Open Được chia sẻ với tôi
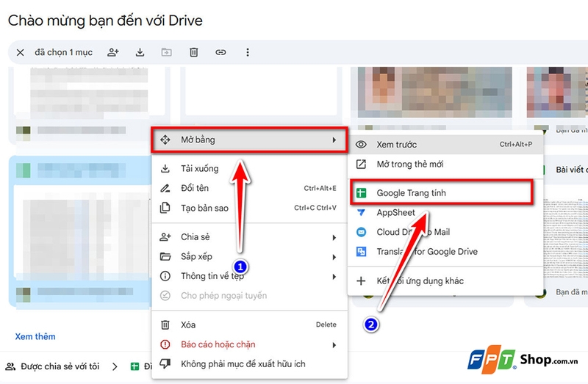This screenshot has height=384, width=588. coord(60,366)
